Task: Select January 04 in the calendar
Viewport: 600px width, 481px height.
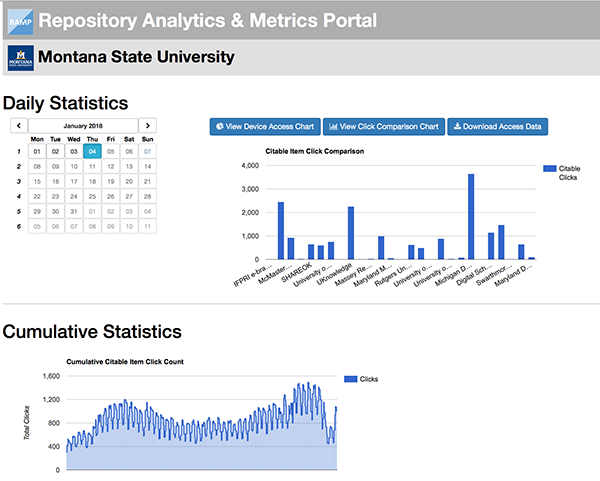Action: (x=92, y=152)
